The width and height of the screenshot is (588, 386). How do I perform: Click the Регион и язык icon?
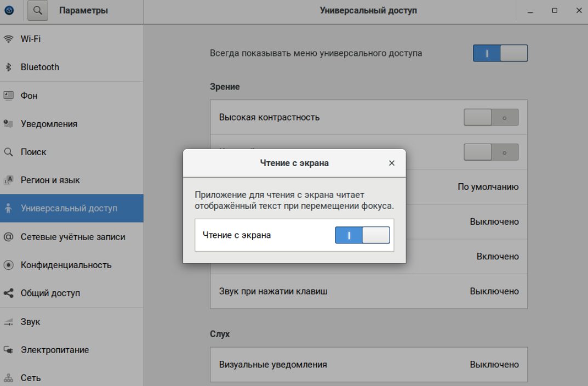coord(8,180)
